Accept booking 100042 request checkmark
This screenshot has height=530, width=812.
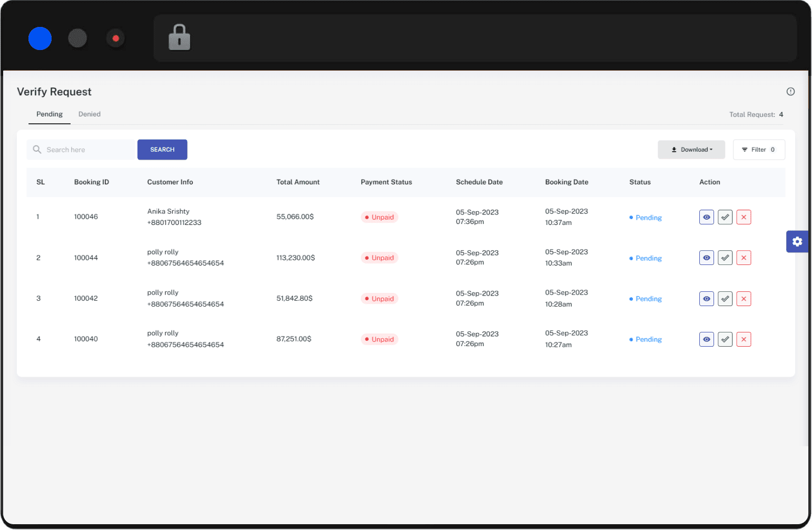tap(725, 299)
